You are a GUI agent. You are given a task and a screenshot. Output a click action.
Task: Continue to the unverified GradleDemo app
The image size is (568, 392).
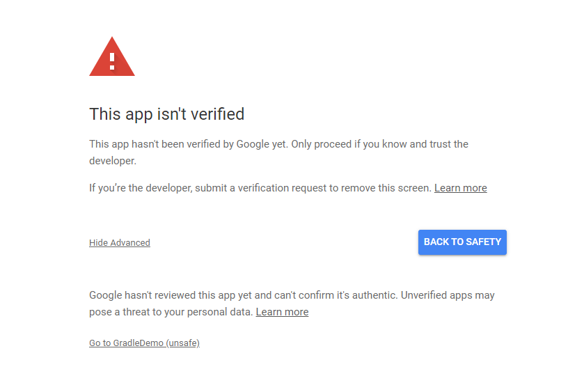click(144, 343)
